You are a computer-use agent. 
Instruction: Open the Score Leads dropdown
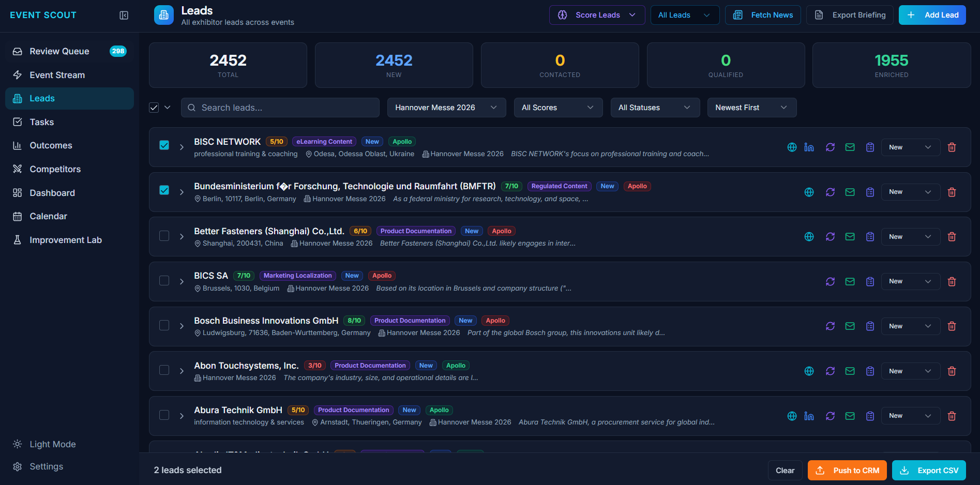(x=597, y=15)
